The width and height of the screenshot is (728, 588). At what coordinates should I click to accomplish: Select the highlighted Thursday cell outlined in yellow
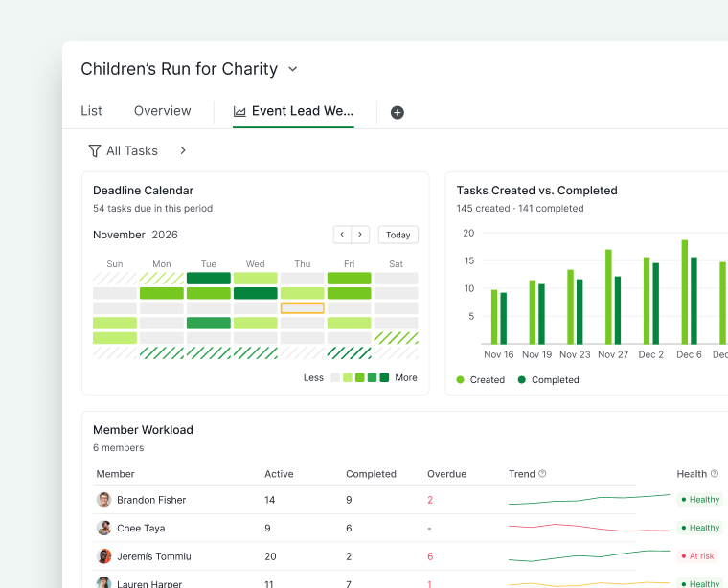click(303, 307)
